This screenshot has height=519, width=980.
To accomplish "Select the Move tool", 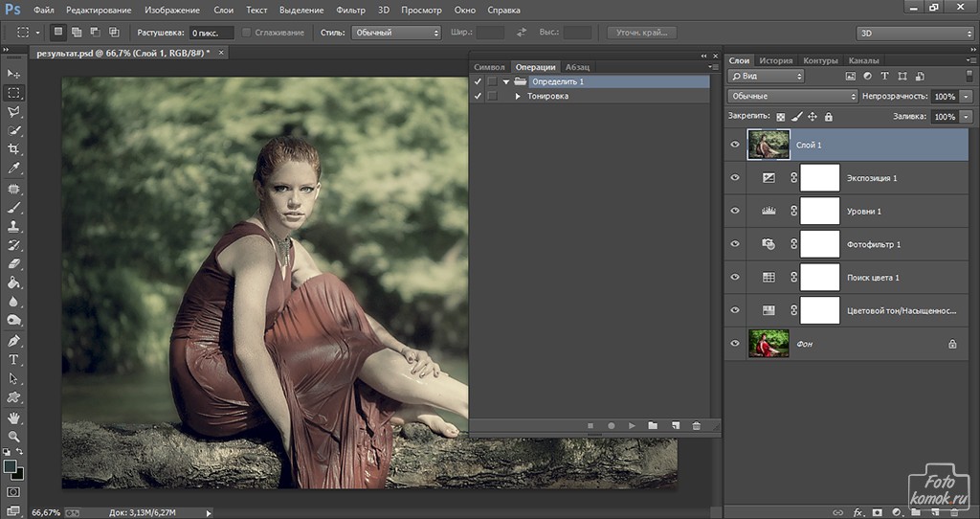I will [x=13, y=74].
